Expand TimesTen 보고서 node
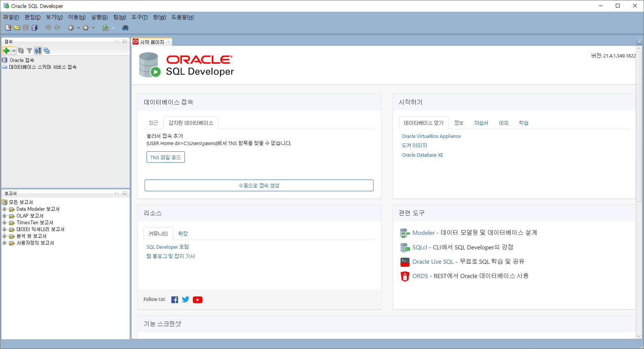Viewport: 644px width, 349px height. (x=5, y=222)
